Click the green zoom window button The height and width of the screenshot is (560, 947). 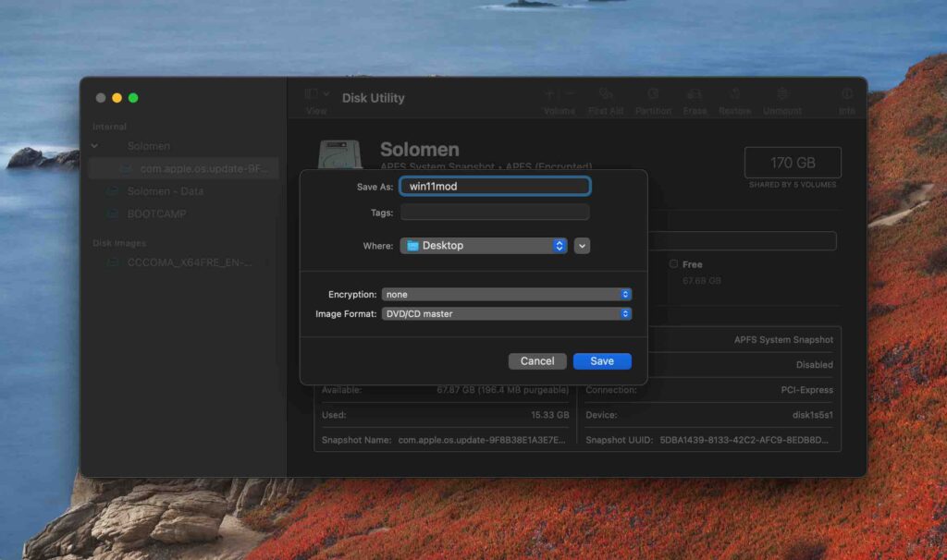coord(133,98)
